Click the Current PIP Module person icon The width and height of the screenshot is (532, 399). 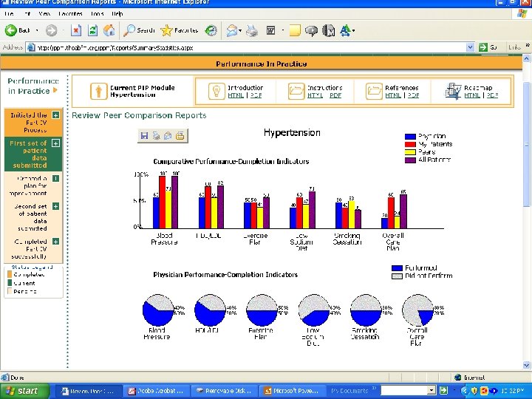coord(99,92)
